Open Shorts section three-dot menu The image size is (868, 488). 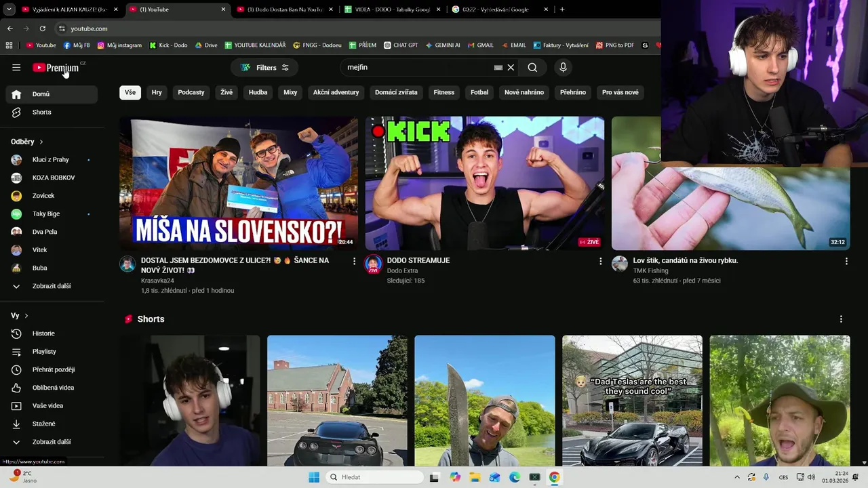click(841, 319)
